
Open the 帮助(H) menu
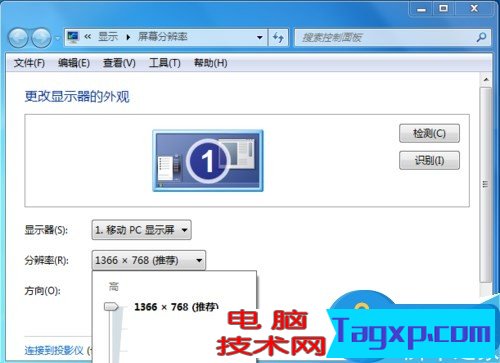(x=211, y=63)
